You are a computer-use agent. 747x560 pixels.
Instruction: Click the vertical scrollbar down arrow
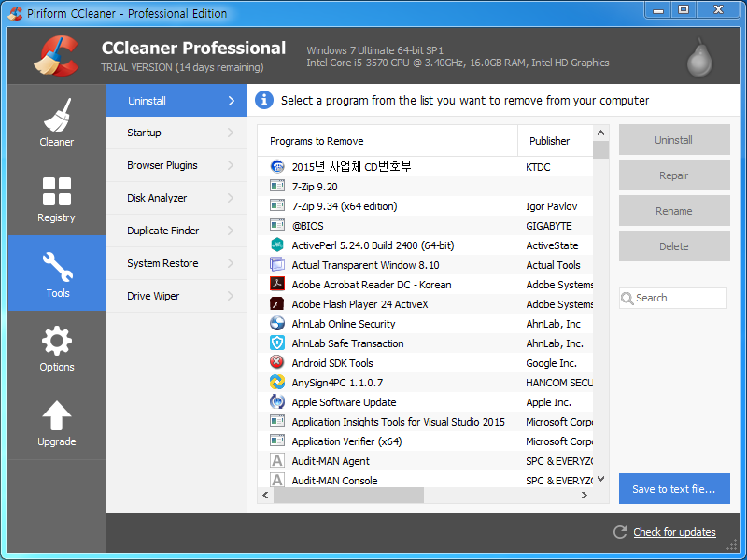pyautogui.click(x=600, y=479)
